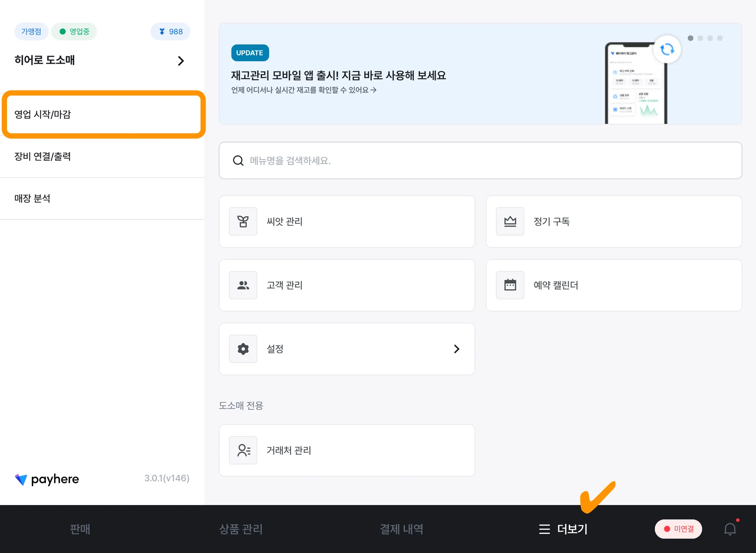Viewport: 756px width, 553px height.
Task: Click the 거래처 관리 contact list icon
Action: (243, 450)
